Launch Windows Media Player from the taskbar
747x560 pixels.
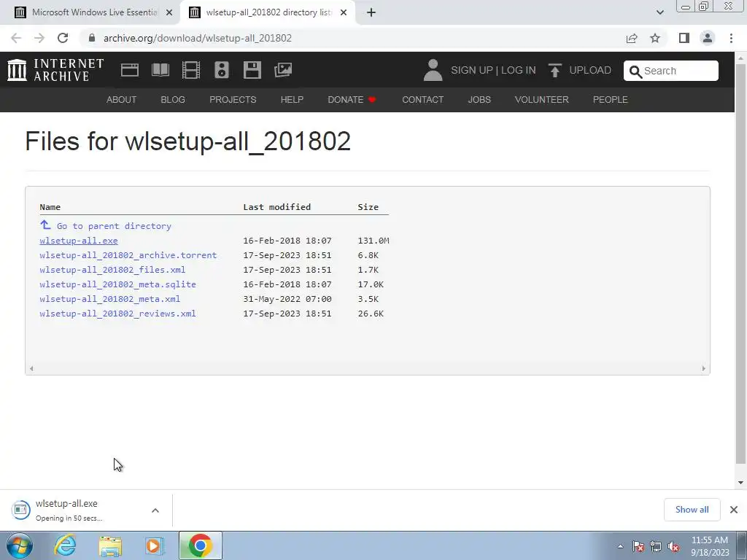point(155,545)
